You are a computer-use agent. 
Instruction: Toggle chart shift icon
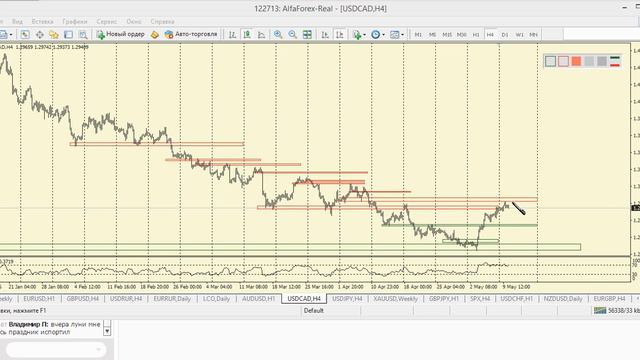coord(340,35)
